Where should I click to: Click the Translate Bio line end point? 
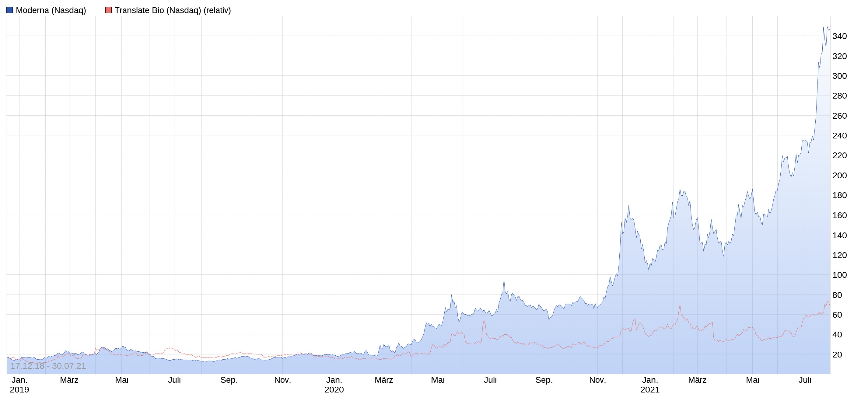click(829, 305)
